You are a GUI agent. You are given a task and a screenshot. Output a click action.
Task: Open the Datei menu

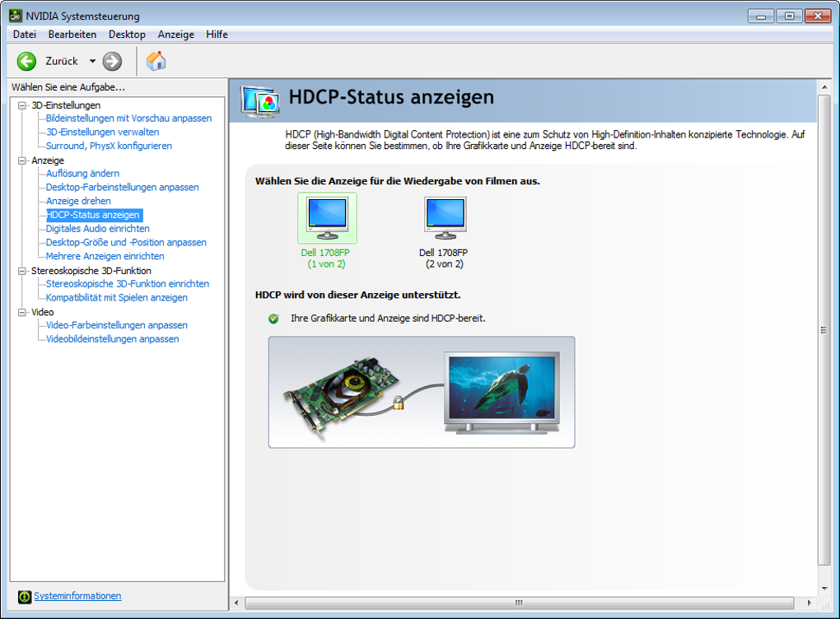(x=25, y=35)
